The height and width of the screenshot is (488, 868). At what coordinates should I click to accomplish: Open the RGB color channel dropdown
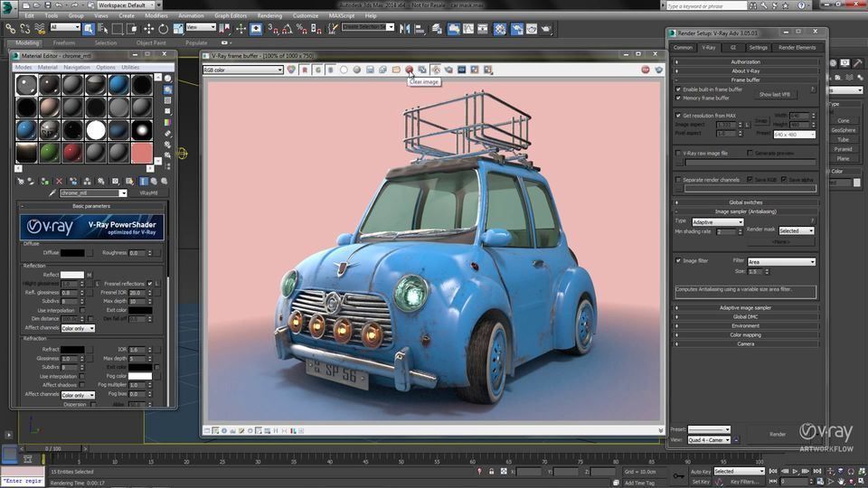click(242, 70)
